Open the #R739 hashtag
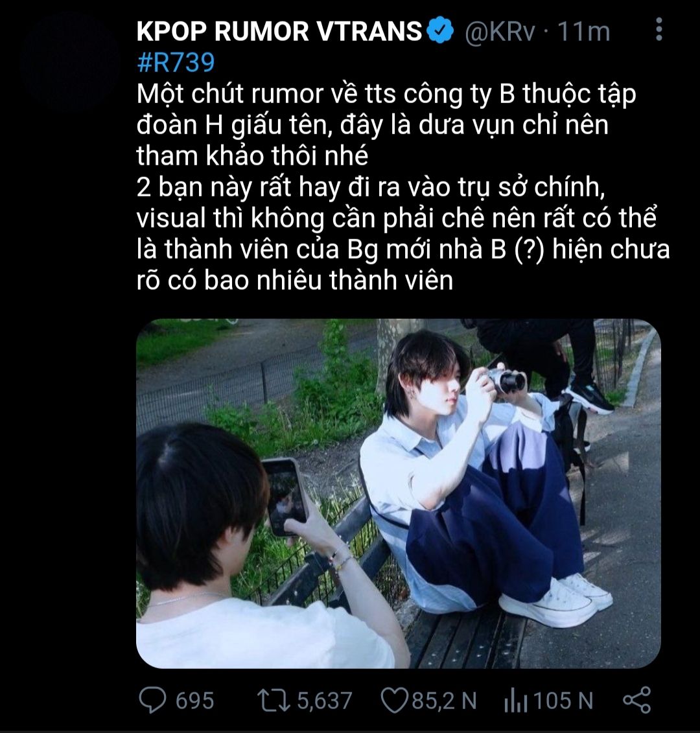The image size is (700, 733). (176, 62)
